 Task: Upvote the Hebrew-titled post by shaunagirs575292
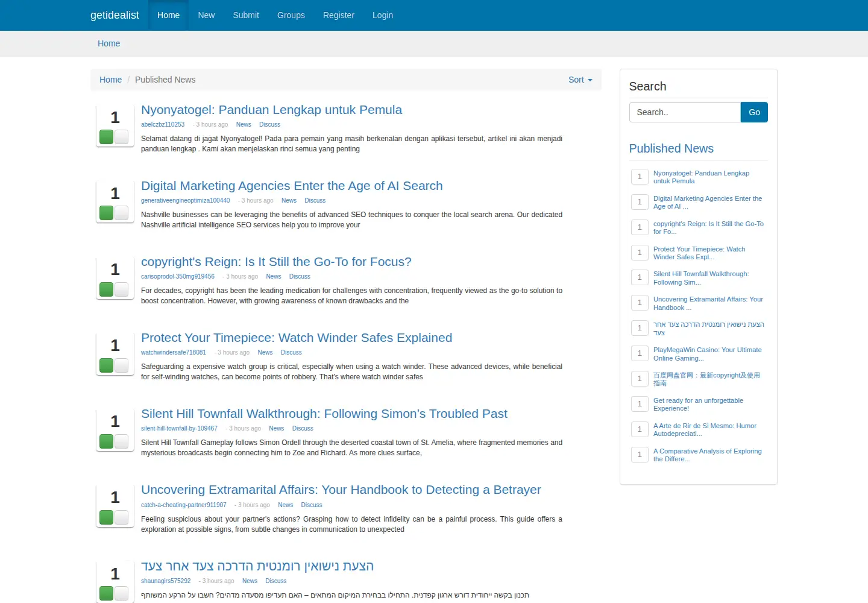[107, 593]
